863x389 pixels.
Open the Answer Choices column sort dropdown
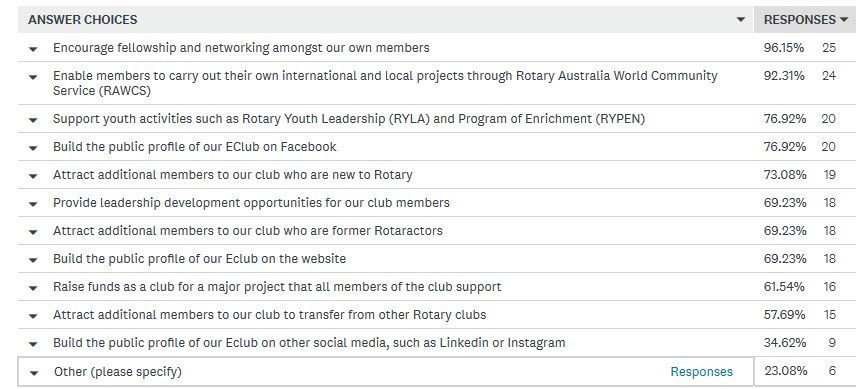(x=741, y=20)
